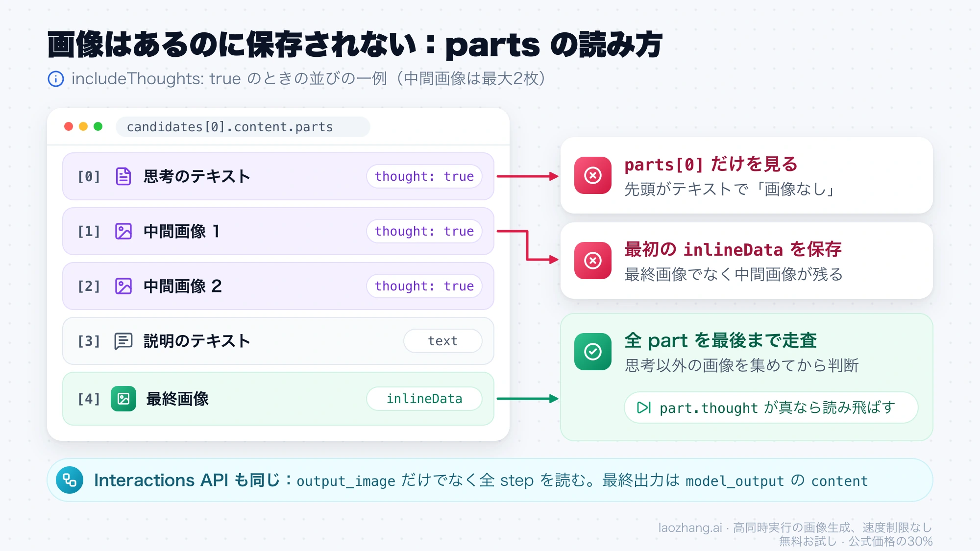Click the document icon in row [0]
The width and height of the screenshot is (980, 551).
123,176
